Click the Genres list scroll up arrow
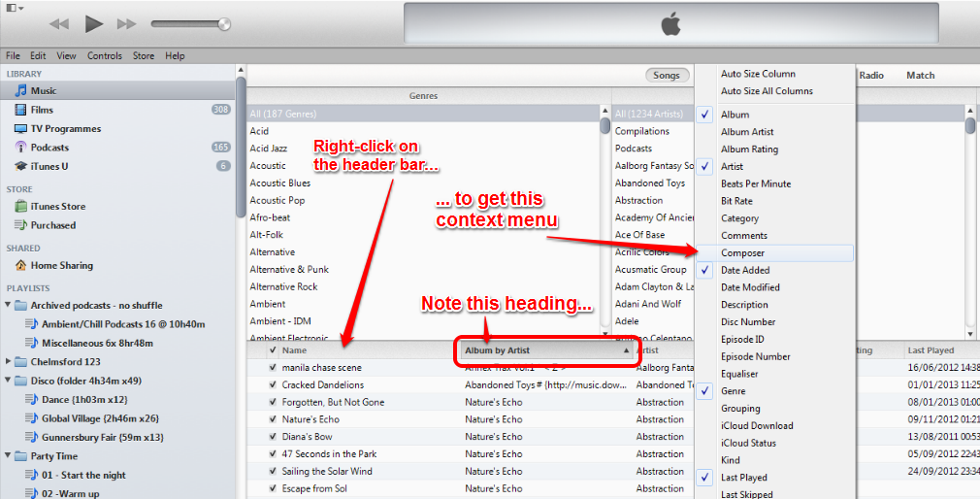Screen dimensions: 980x499 605,111
